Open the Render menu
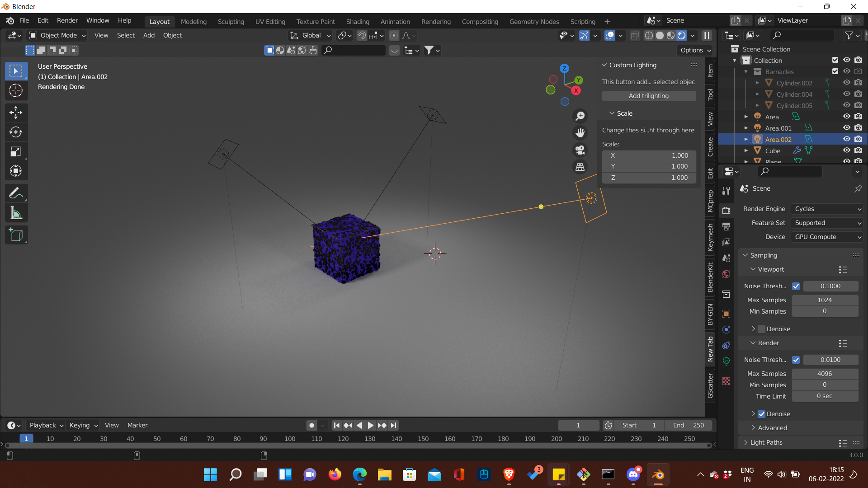The height and width of the screenshot is (488, 868). point(67,20)
